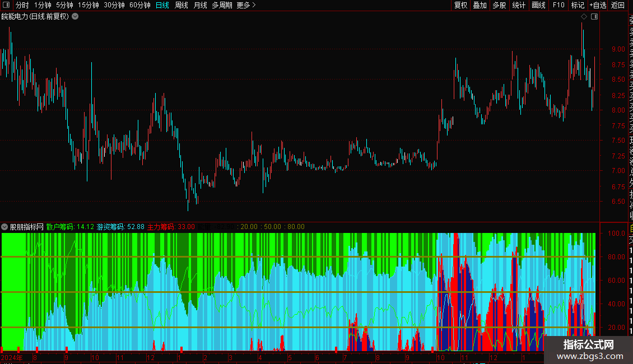This screenshot has width=633, height=364.
Task: Open the 复权 adjustment menu
Action: coord(460,5)
